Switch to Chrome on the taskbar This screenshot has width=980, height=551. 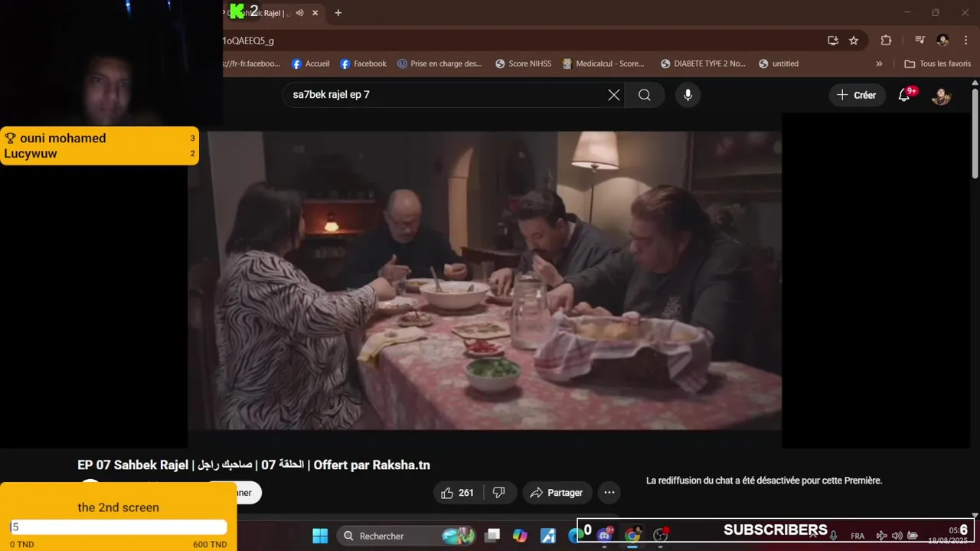[632, 536]
